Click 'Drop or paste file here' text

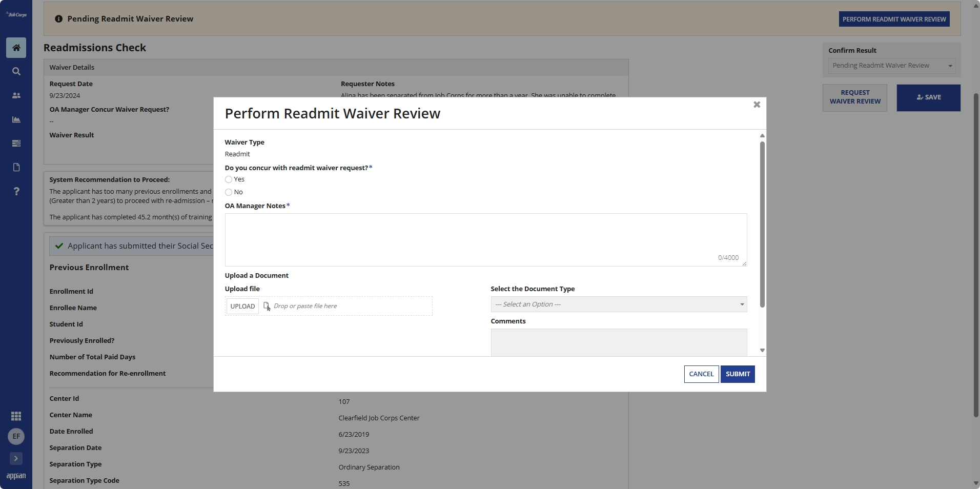pos(305,306)
